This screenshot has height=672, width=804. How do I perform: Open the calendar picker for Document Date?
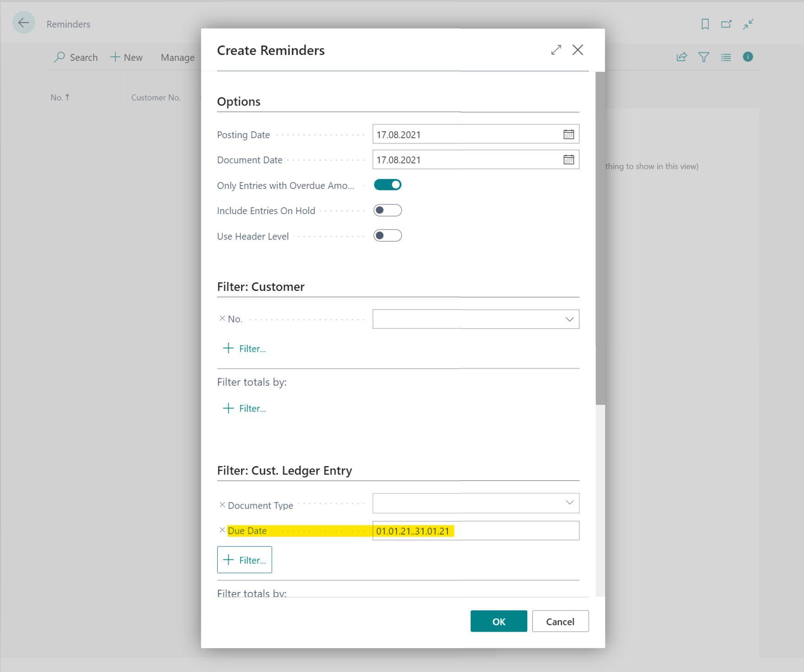click(568, 160)
